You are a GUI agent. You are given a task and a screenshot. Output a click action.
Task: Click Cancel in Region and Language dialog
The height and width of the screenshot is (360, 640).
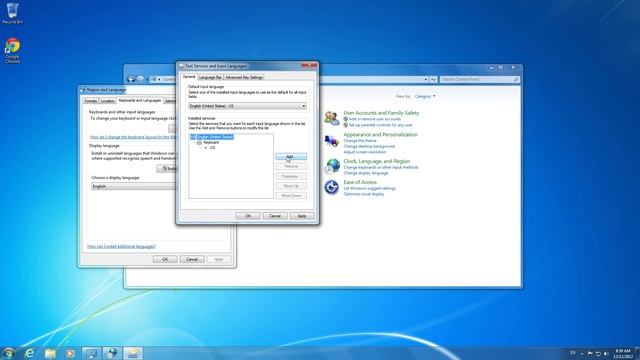(192, 259)
